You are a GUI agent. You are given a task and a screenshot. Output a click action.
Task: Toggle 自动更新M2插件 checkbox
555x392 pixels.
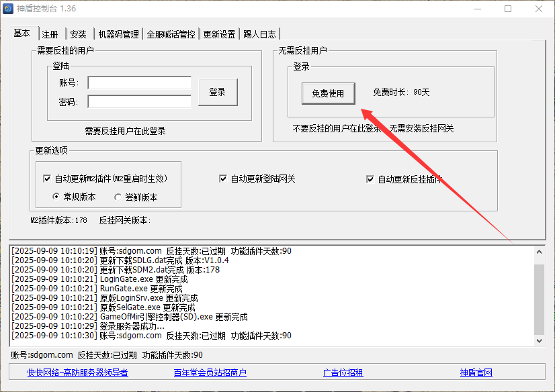[x=47, y=179]
